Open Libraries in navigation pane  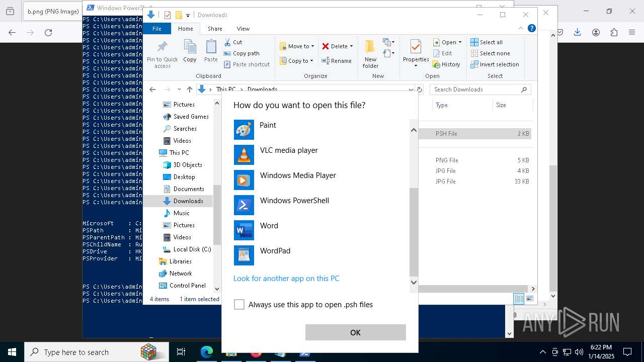coord(175,261)
